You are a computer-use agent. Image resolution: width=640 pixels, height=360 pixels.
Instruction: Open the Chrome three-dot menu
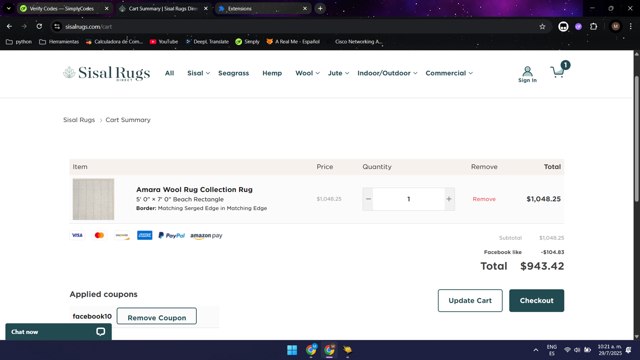click(631, 27)
